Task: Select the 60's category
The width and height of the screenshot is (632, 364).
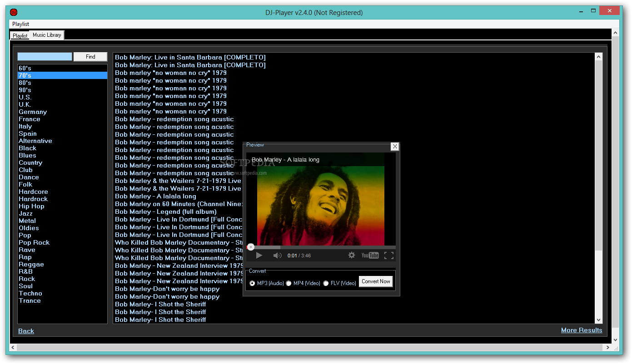Action: click(x=62, y=68)
